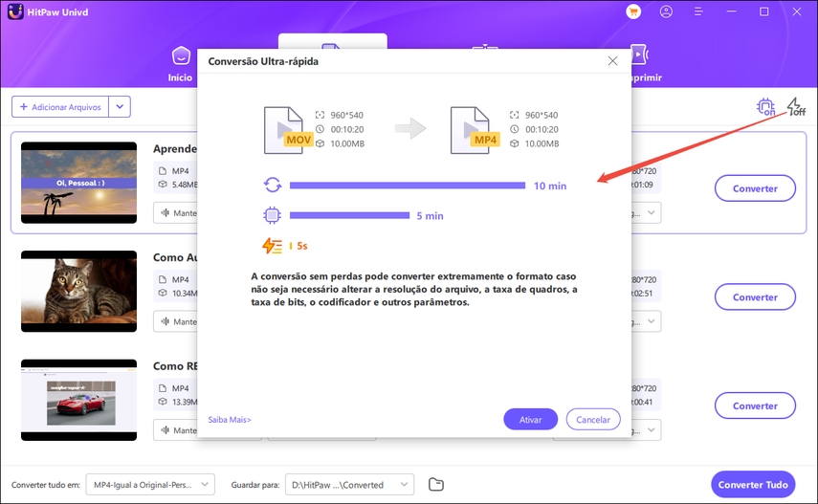Toggle the ultra-fast lightning conversion icon

[x=796, y=106]
